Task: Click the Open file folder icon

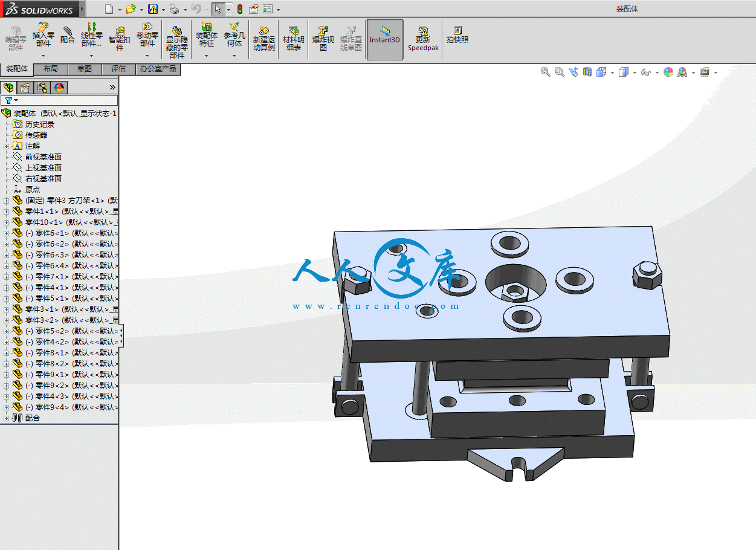Action: 131,9
